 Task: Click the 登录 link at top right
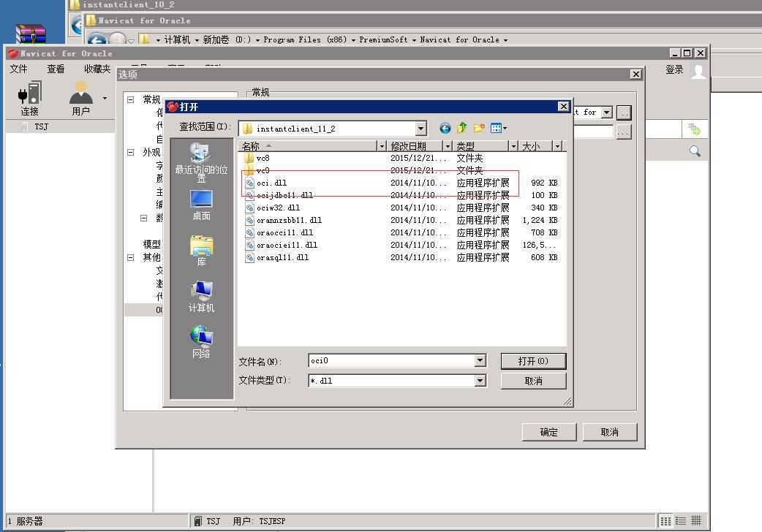(674, 69)
